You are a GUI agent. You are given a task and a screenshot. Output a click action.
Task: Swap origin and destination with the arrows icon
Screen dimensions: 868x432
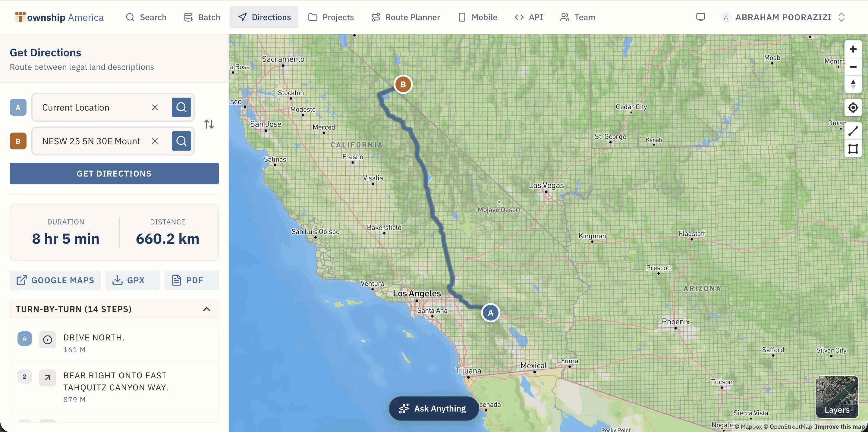point(209,124)
